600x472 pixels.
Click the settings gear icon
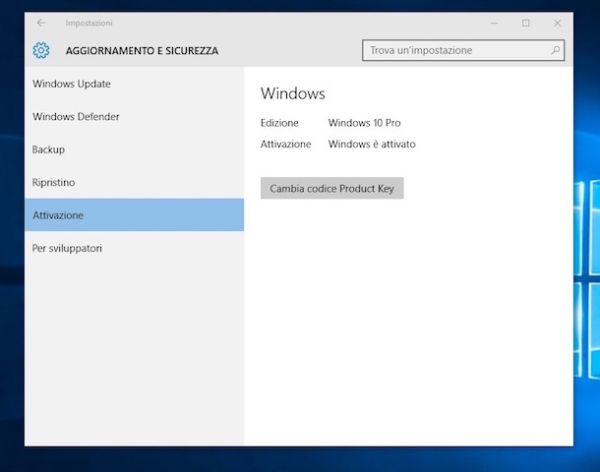41,50
